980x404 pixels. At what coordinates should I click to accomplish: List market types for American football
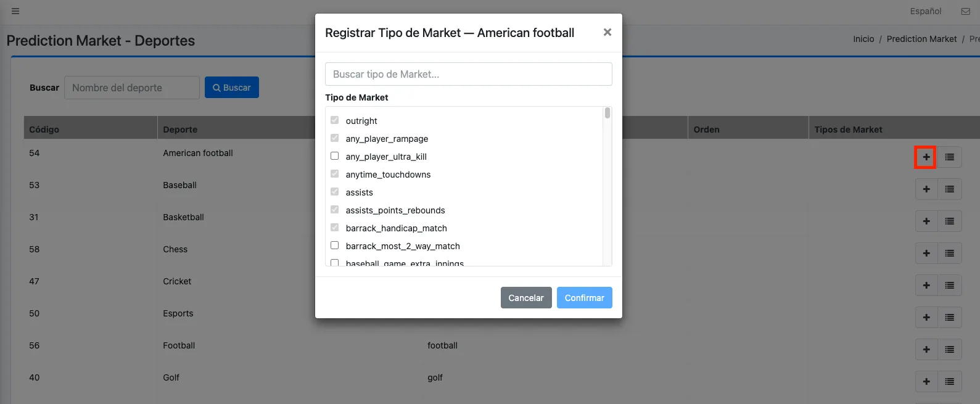pos(950,157)
